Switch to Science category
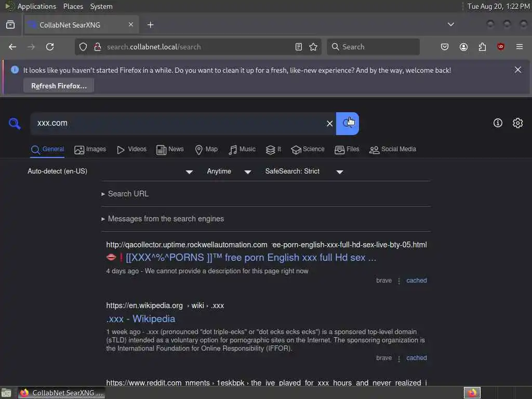The image size is (532, 399). click(308, 149)
